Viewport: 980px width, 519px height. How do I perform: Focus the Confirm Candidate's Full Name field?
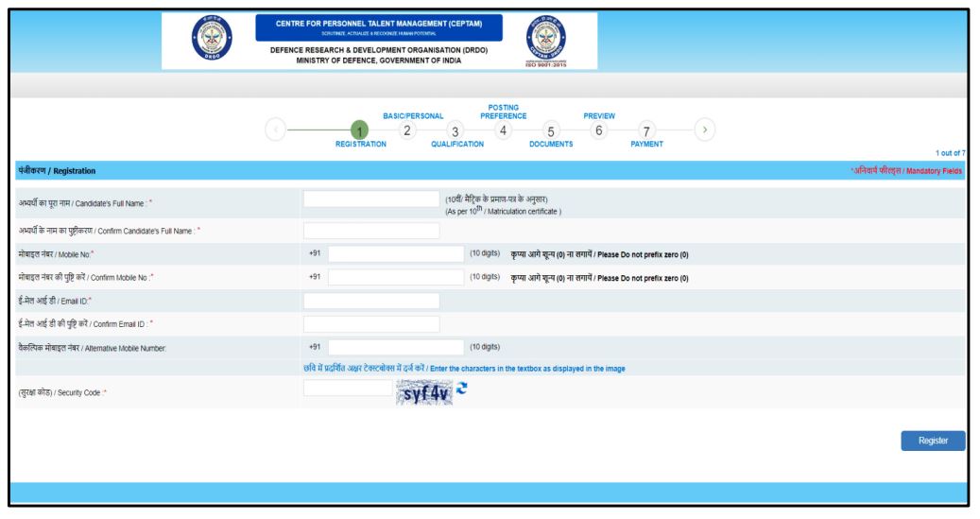(371, 230)
